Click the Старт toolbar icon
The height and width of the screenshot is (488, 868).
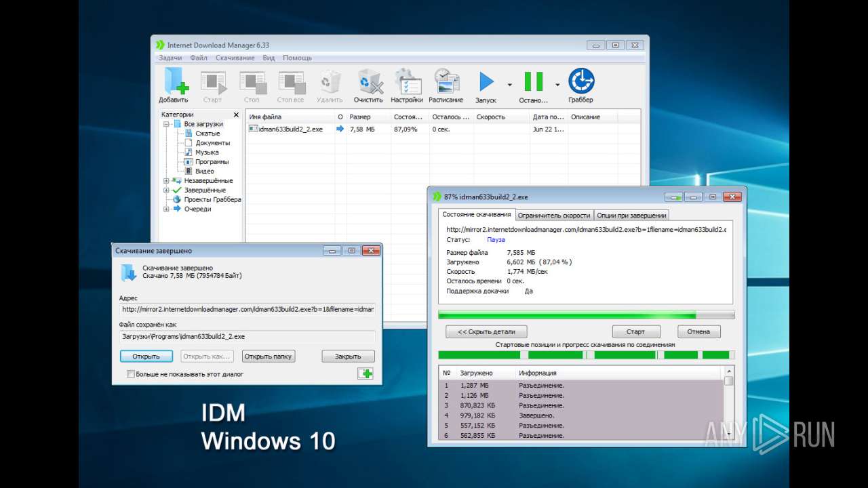coord(212,83)
